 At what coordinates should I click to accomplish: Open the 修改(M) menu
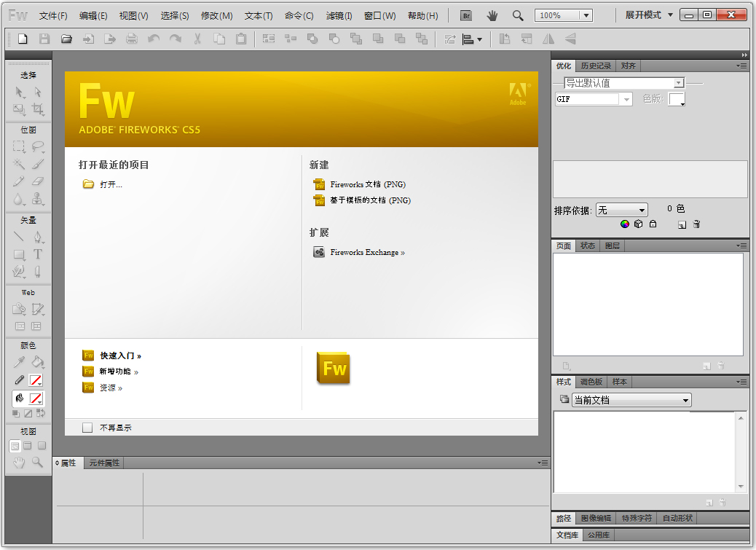tap(216, 15)
